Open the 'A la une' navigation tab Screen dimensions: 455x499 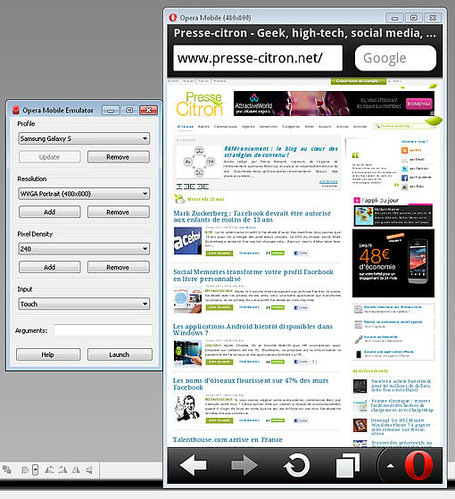point(185,127)
